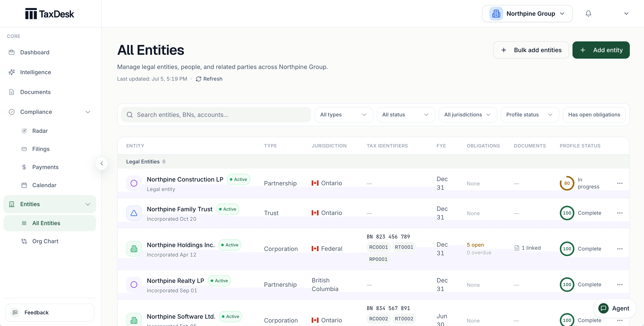Click Bulk add entities button

tap(531, 50)
